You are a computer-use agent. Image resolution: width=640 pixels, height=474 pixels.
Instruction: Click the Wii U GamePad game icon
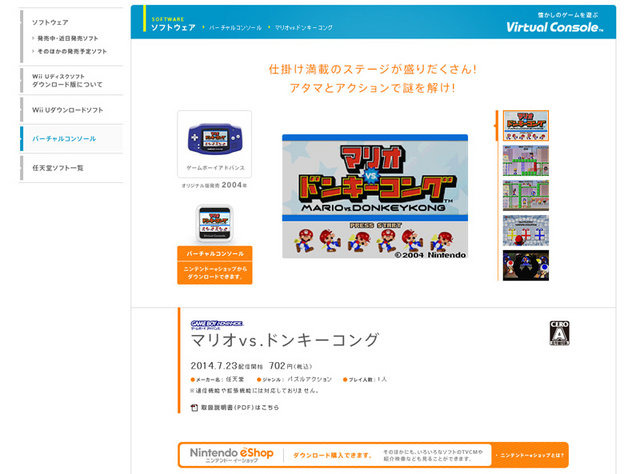point(215,224)
